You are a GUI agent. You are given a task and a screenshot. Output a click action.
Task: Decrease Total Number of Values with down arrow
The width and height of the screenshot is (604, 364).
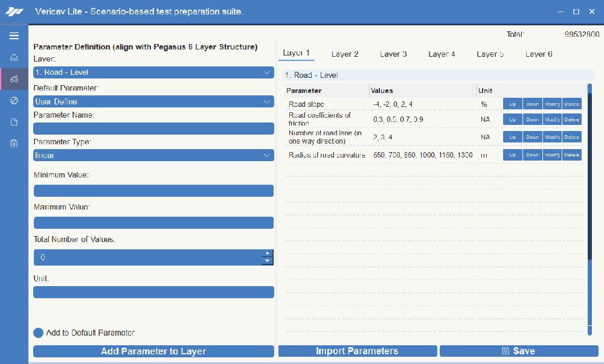point(267,261)
